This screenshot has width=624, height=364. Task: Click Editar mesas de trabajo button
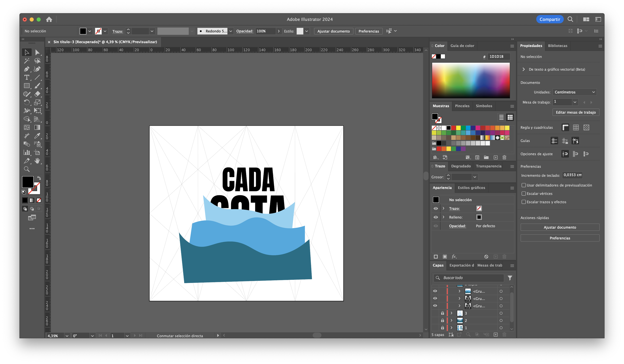576,112
